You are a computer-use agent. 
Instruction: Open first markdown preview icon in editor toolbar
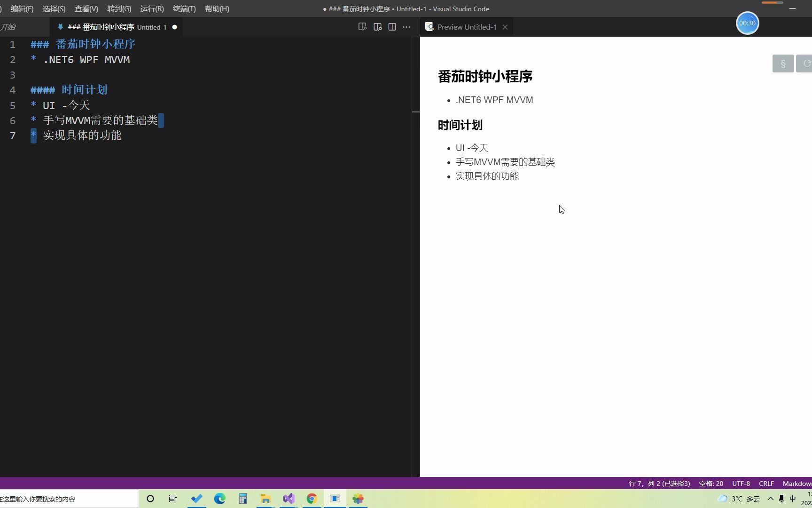pos(362,27)
